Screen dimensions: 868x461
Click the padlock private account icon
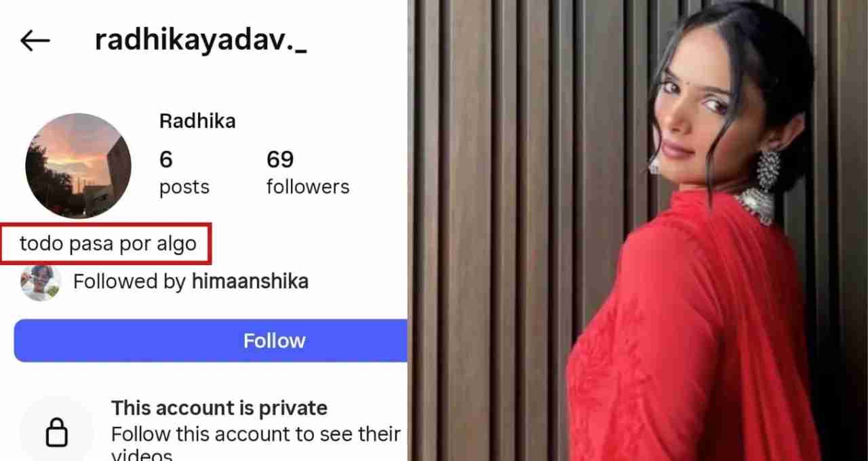tap(56, 431)
